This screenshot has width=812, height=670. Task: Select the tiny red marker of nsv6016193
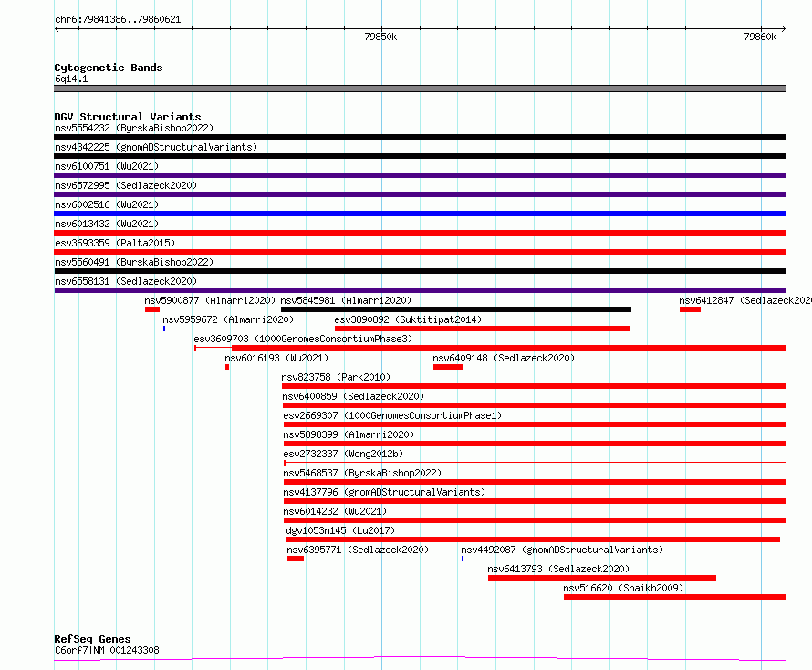[x=227, y=367]
